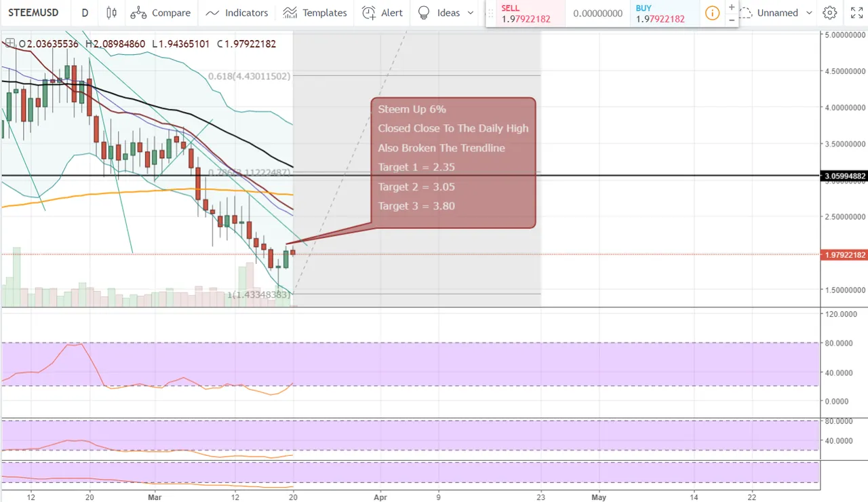Click the drag handle of trading panel
Screen dimensions: 868x502
point(492,14)
